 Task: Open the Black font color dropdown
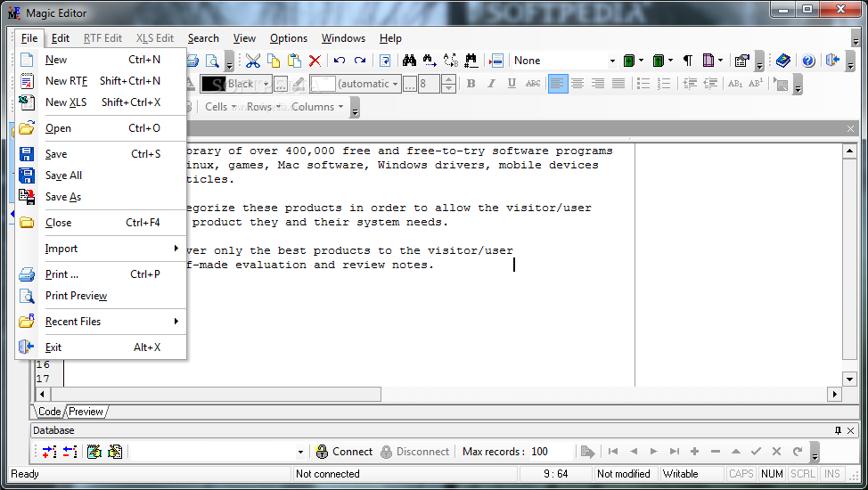(x=266, y=84)
